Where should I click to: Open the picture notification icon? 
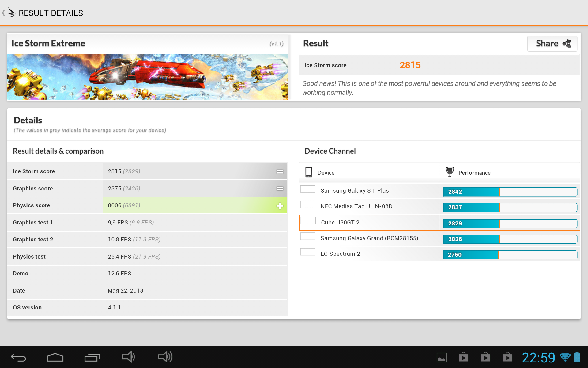(442, 358)
